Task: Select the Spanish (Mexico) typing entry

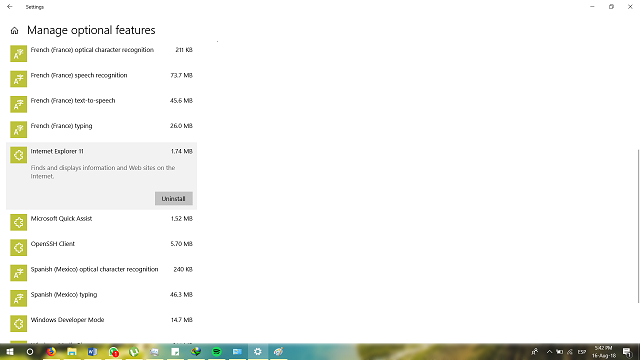Action: 102,298
